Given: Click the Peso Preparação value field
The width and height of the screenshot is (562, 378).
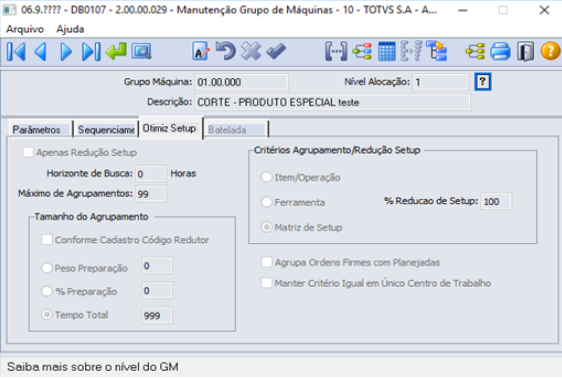Looking at the screenshot, I should [x=157, y=266].
